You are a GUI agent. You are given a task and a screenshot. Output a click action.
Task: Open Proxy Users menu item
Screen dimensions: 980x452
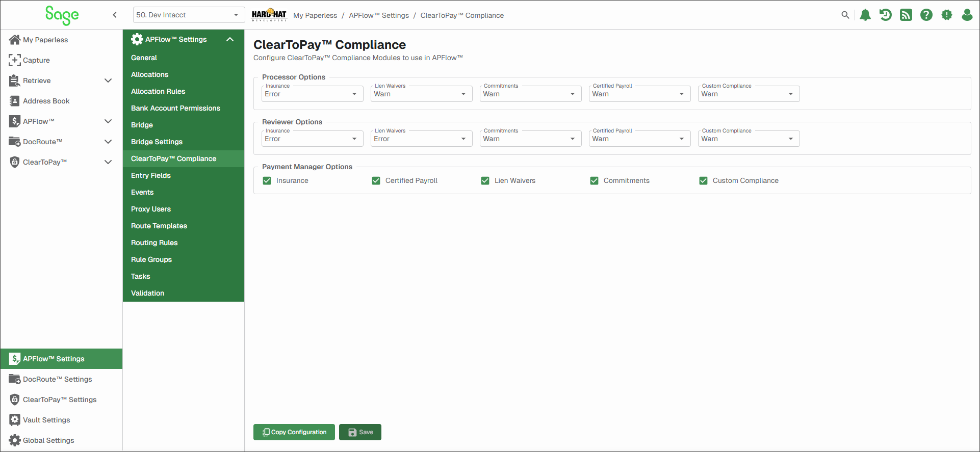coord(184,209)
